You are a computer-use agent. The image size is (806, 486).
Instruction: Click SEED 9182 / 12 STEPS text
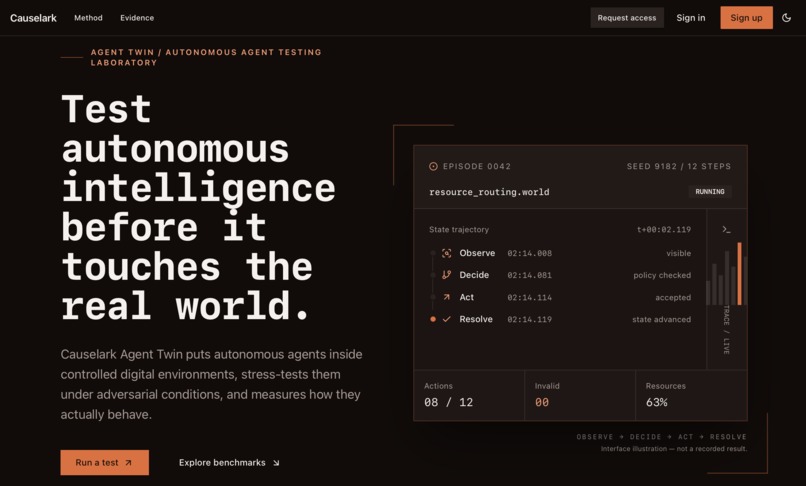[679, 166]
